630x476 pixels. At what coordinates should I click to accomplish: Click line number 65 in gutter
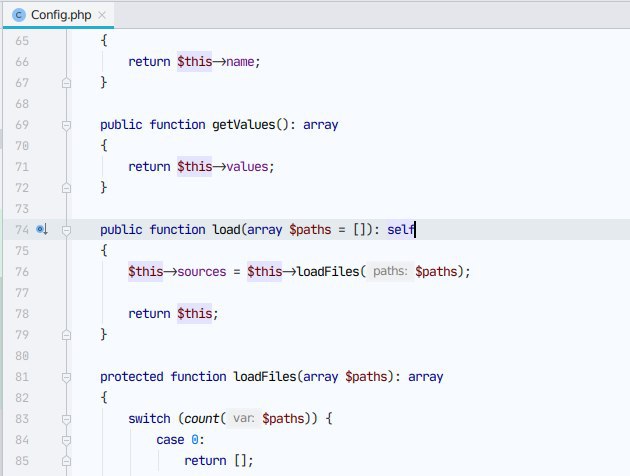pos(22,41)
